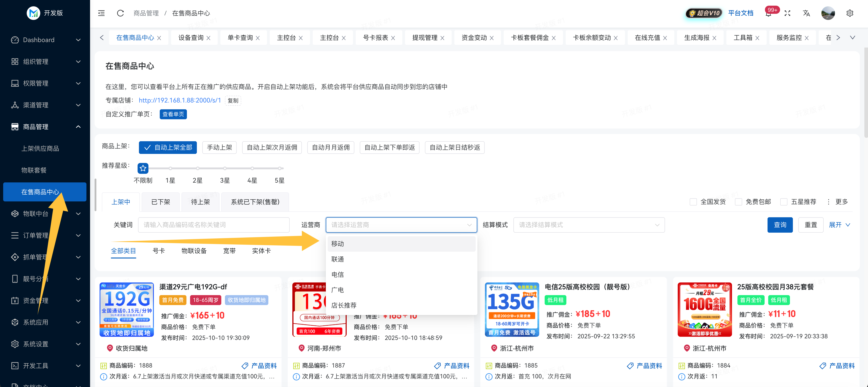Click the refresh page icon
868x387 pixels.
click(x=120, y=13)
